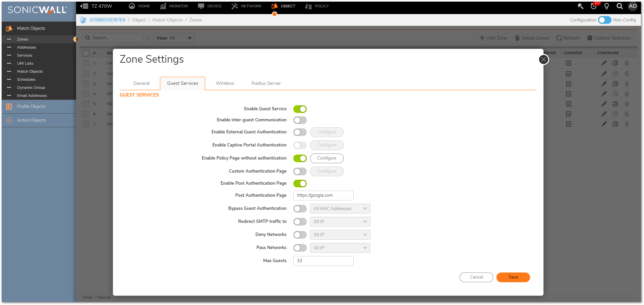Open the comment icon for row 2
The height and width of the screenshot is (305, 644).
pyautogui.click(x=569, y=74)
